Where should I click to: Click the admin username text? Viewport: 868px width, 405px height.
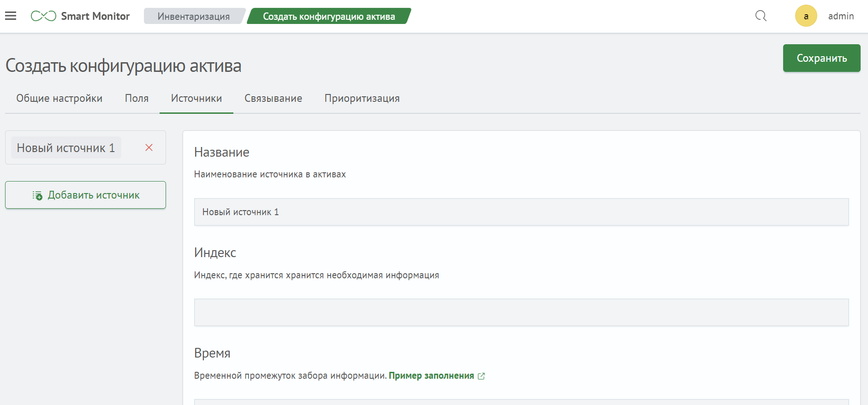[841, 16]
